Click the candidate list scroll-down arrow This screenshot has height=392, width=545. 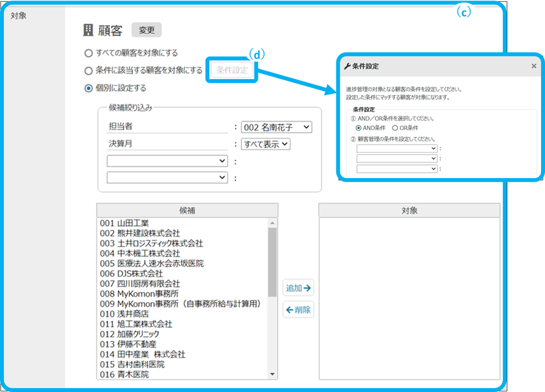click(272, 374)
